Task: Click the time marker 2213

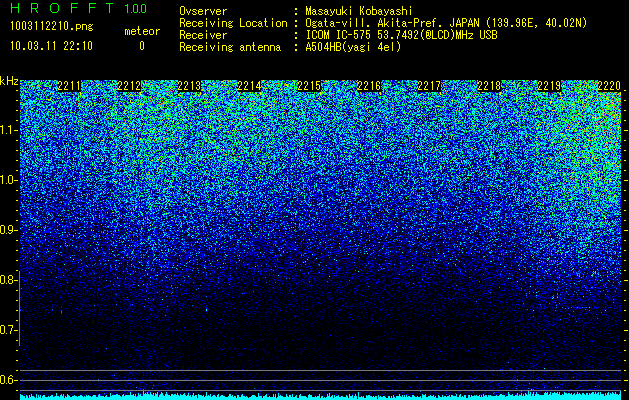Action: click(x=189, y=86)
